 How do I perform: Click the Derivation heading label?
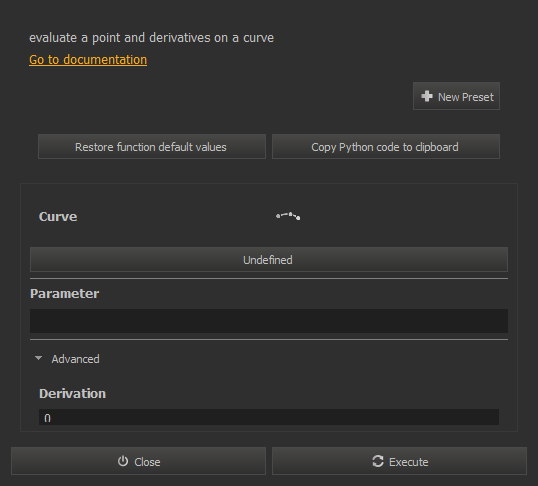point(72,393)
